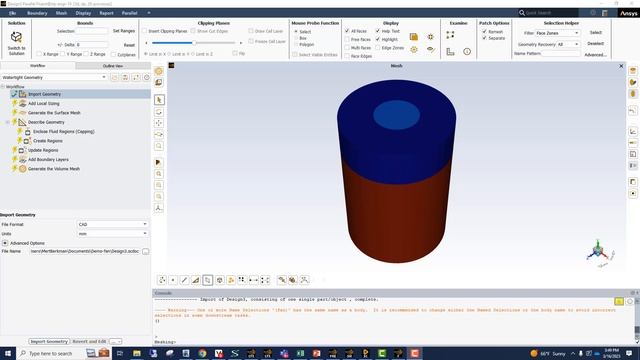Image resolution: width=640 pixels, height=360 pixels.
Task: Open Chrome from the Windows taskbar
Action: (202, 353)
